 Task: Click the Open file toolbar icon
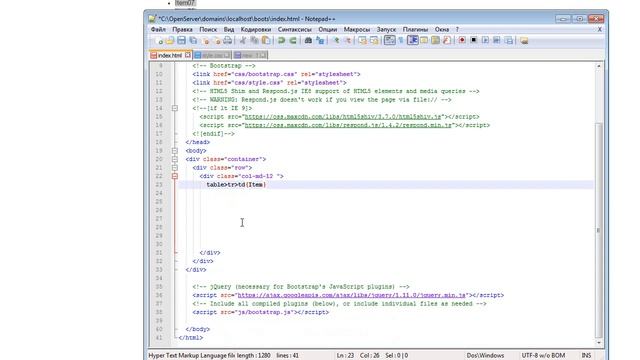click(170, 40)
